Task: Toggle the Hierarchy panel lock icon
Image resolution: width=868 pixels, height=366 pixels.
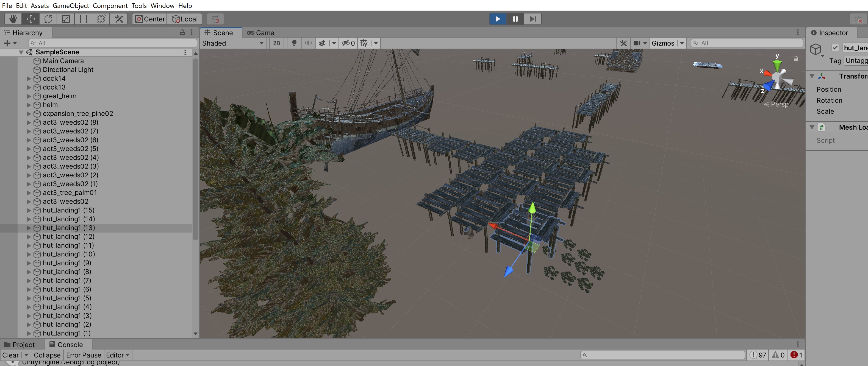Action: point(182,32)
